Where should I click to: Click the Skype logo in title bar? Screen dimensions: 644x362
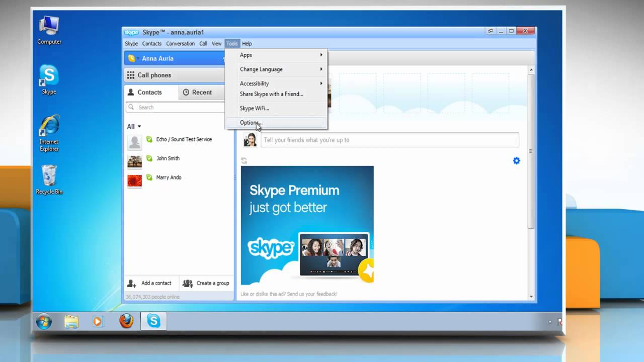[131, 32]
